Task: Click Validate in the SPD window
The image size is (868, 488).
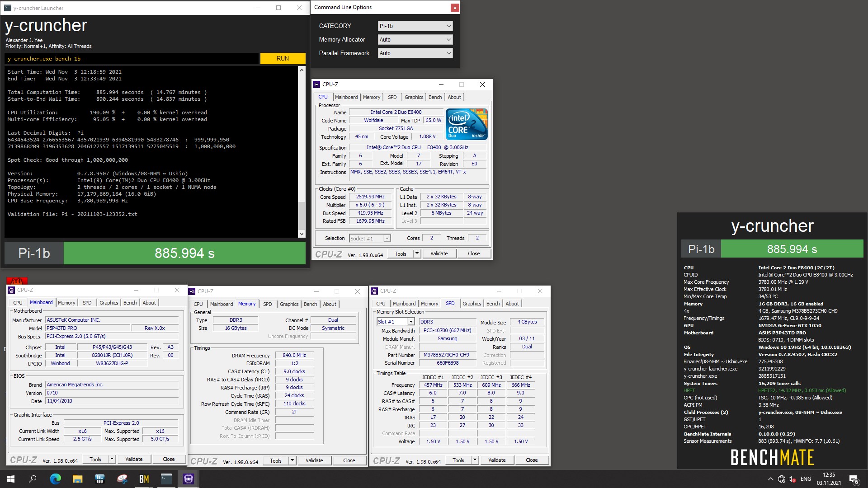Action: [497, 460]
